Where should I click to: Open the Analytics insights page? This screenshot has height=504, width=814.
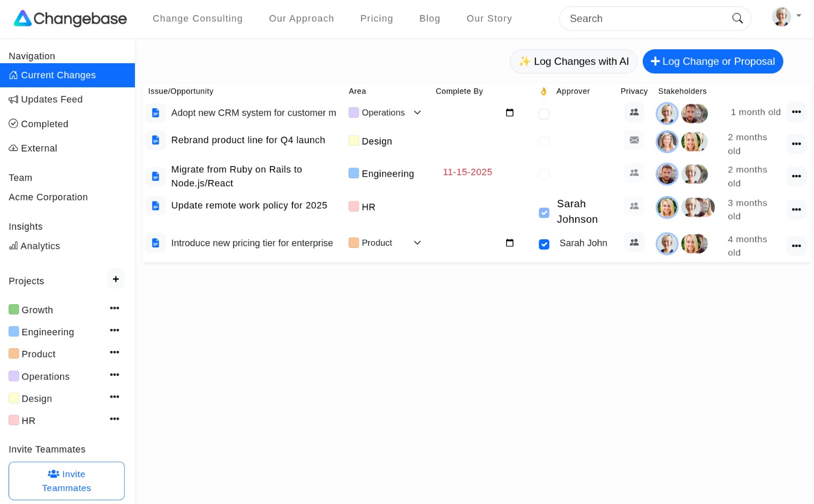coord(40,246)
